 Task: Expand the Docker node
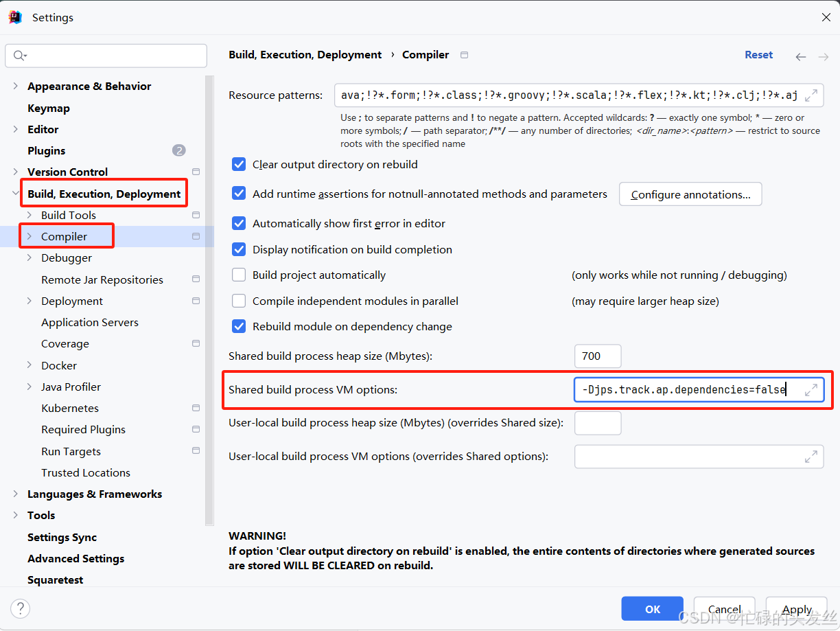tap(30, 365)
